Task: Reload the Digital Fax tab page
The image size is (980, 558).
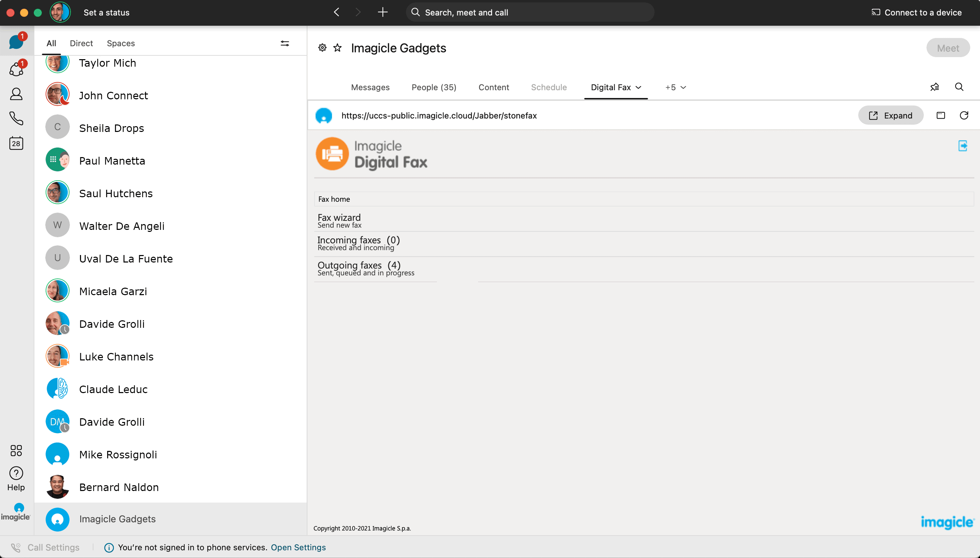Action: [x=964, y=115]
